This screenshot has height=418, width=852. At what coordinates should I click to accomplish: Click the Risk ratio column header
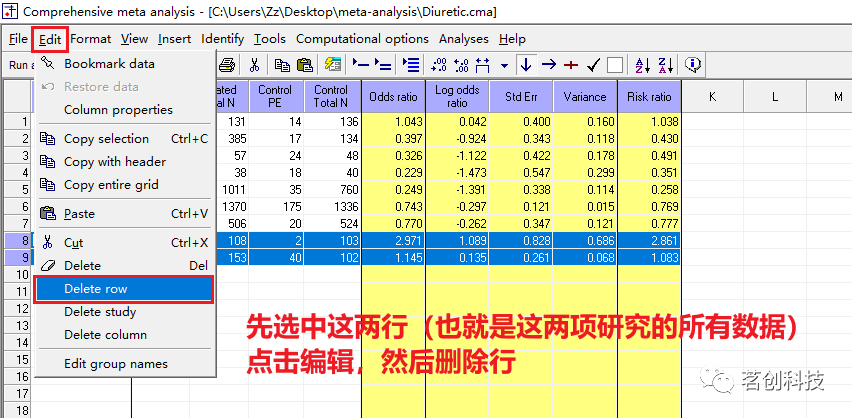point(649,97)
